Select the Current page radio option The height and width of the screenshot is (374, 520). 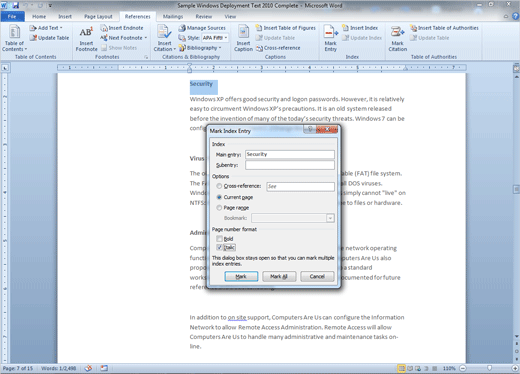[x=219, y=197]
